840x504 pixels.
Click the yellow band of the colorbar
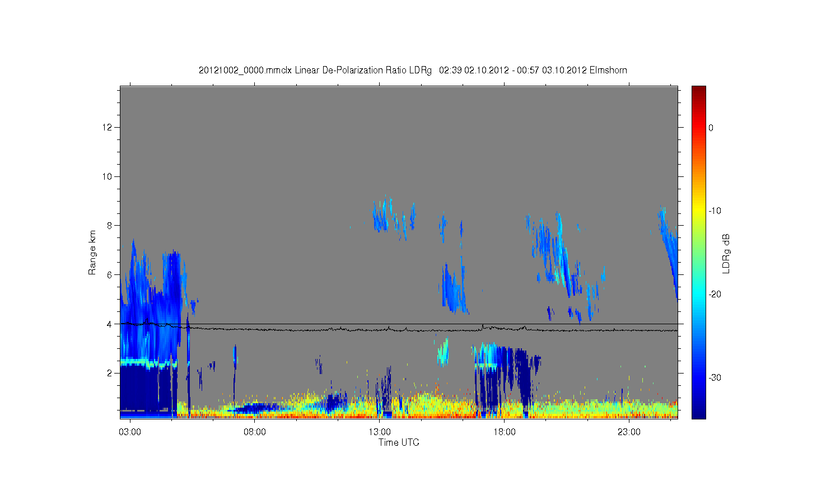click(699, 211)
